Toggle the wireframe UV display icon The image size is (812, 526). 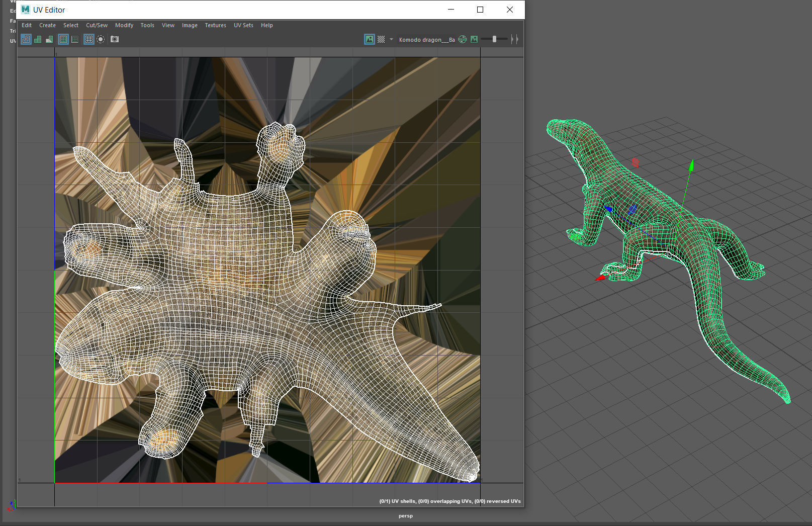point(26,39)
